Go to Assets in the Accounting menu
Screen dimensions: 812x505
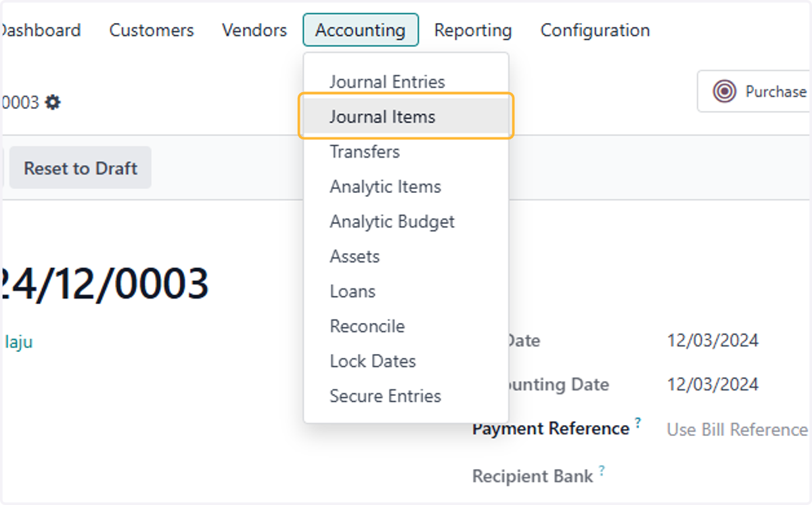pyautogui.click(x=406, y=257)
